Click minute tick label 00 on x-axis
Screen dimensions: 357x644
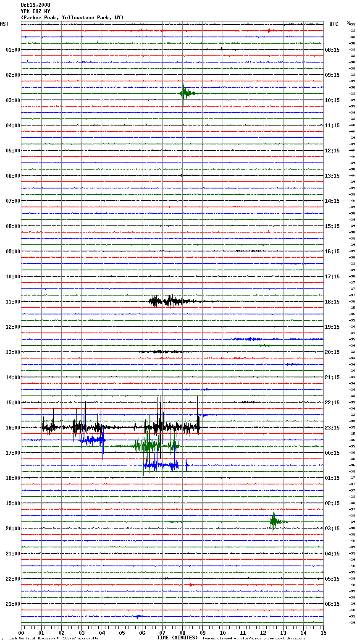coord(21,633)
